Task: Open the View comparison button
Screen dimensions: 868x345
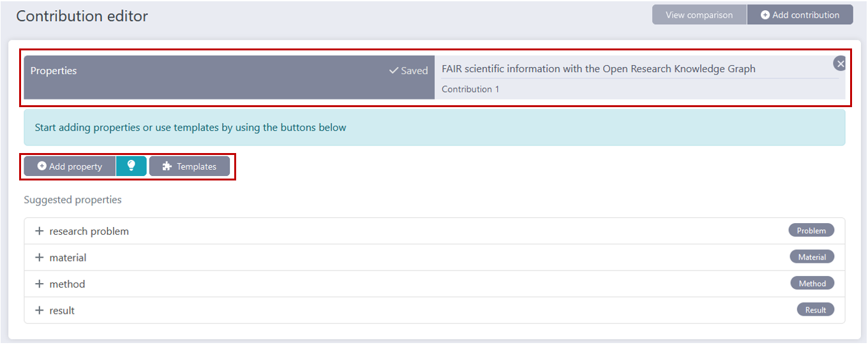Action: coord(699,15)
